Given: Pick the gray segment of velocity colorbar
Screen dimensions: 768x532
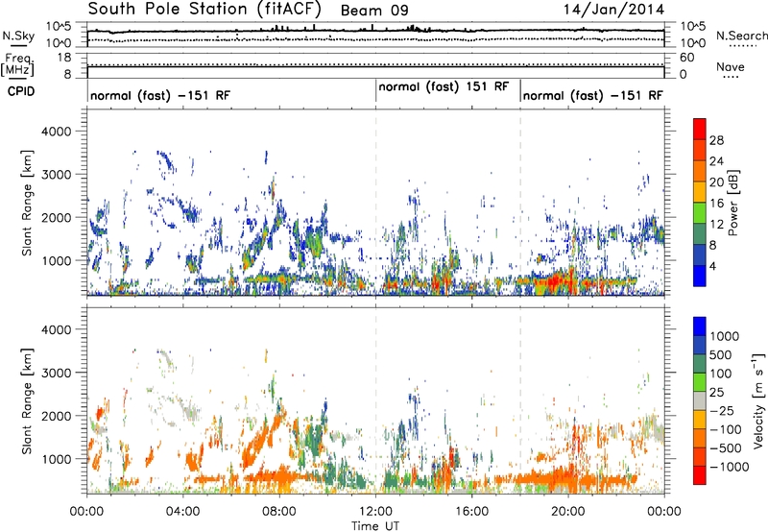Looking at the screenshot, I should pos(700,400).
